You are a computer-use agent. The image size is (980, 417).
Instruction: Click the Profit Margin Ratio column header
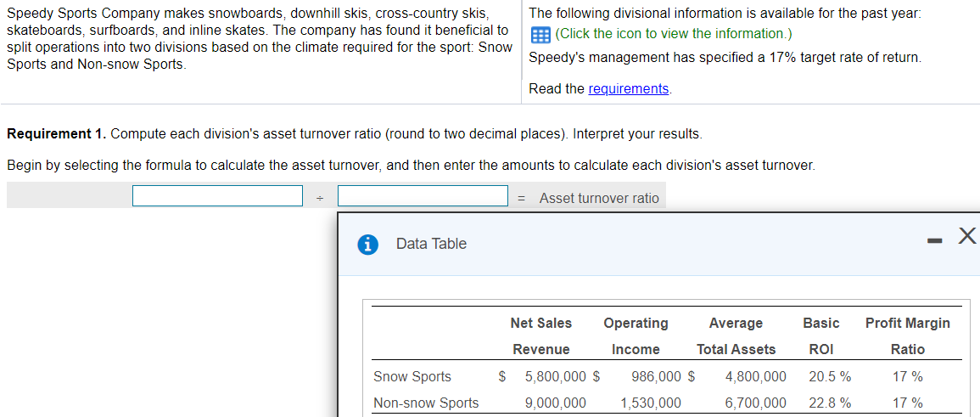908,336
